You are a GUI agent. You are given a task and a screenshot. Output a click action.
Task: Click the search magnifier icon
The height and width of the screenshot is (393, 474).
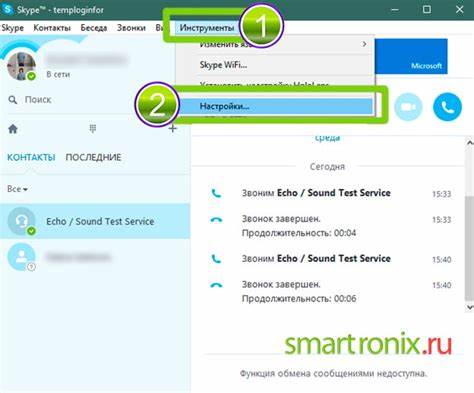[13, 100]
